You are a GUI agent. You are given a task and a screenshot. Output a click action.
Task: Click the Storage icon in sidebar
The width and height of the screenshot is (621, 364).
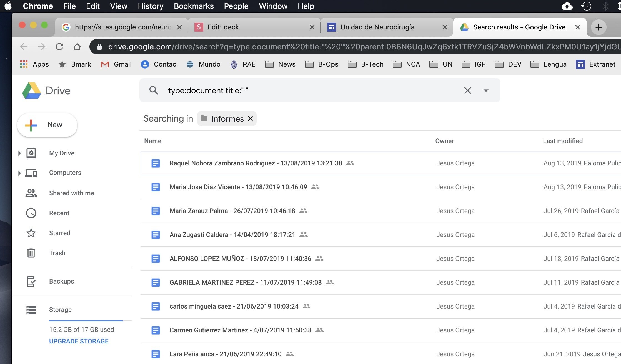click(31, 310)
